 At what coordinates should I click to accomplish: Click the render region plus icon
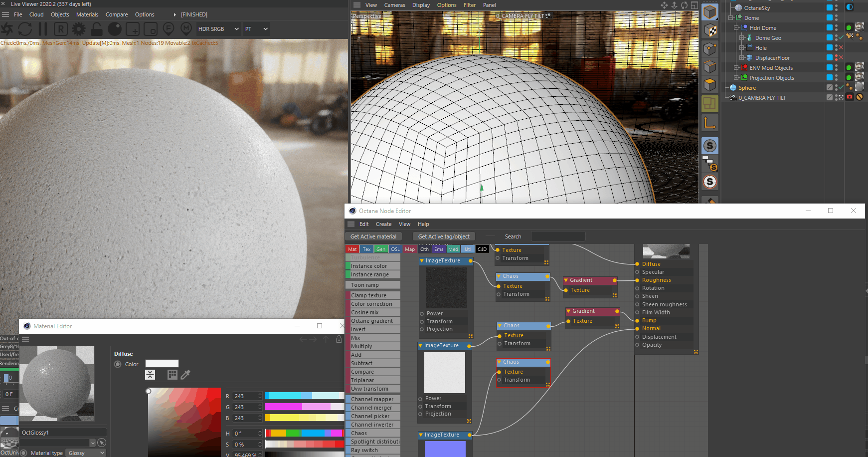click(133, 29)
